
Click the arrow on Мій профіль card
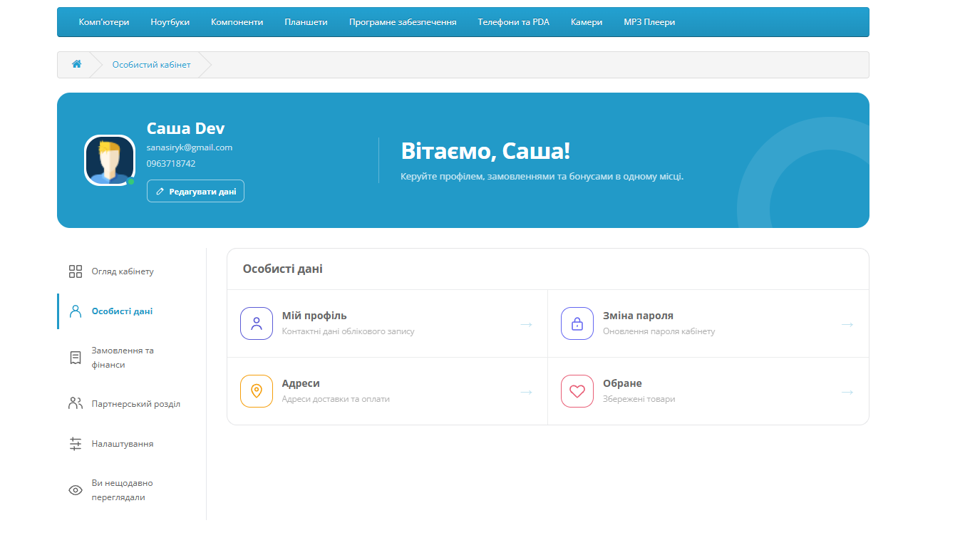pyautogui.click(x=527, y=324)
